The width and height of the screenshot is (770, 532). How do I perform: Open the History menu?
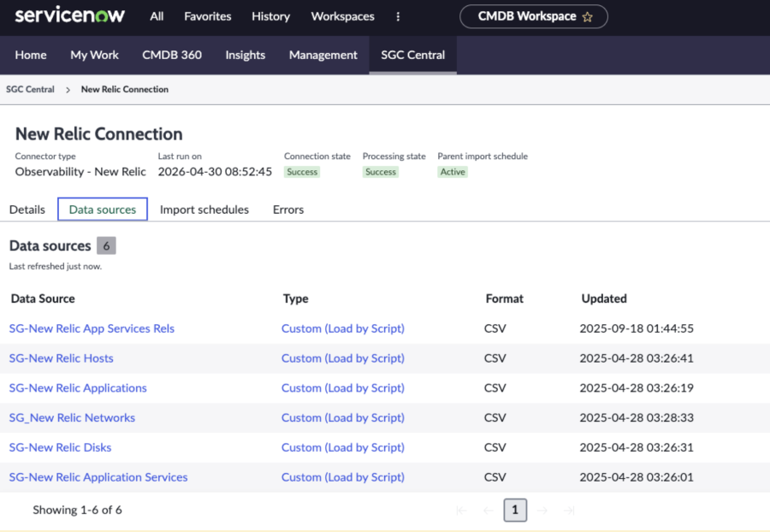coord(270,16)
